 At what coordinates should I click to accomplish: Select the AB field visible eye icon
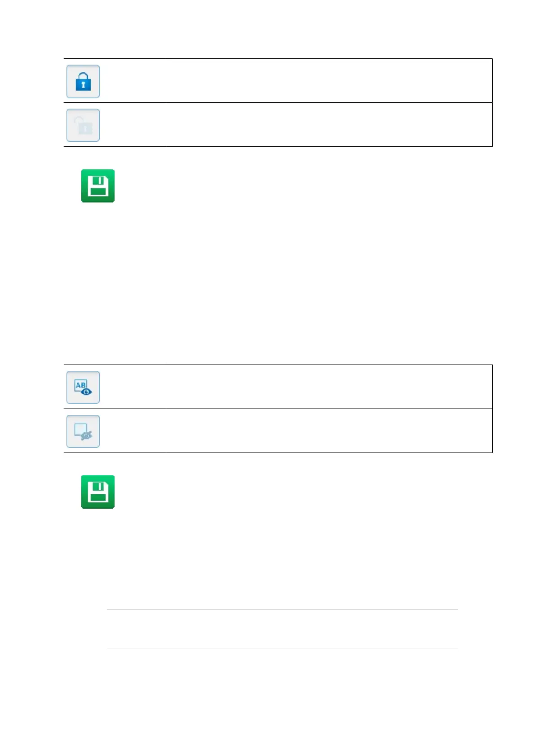(83, 387)
